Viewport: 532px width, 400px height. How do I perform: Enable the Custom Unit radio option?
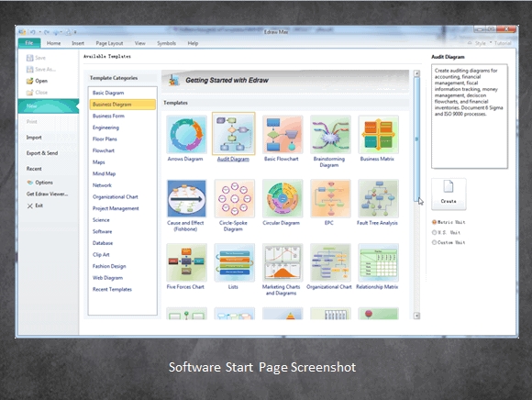click(x=434, y=242)
